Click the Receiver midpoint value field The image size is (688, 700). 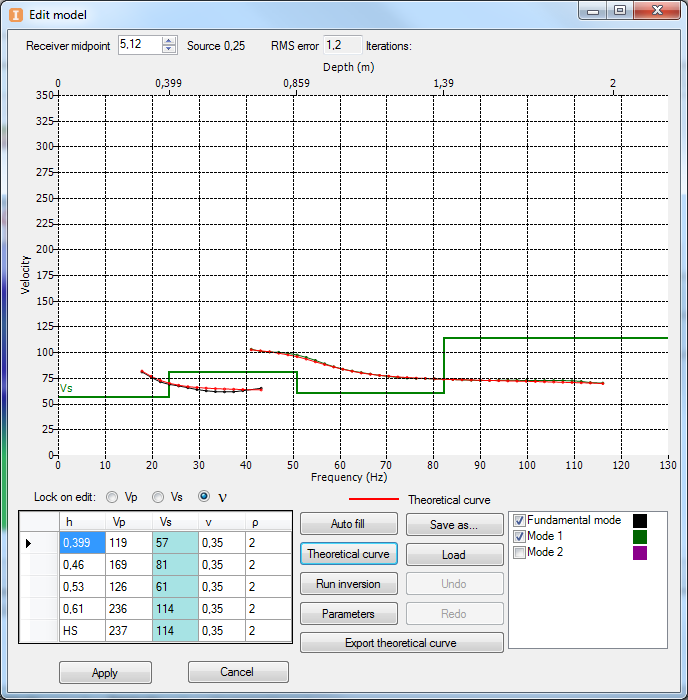click(140, 45)
